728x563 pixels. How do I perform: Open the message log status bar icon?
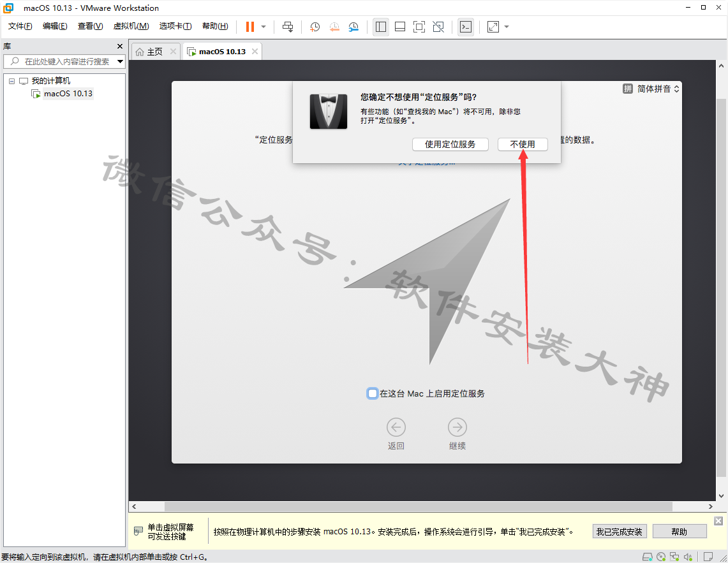[708, 557]
